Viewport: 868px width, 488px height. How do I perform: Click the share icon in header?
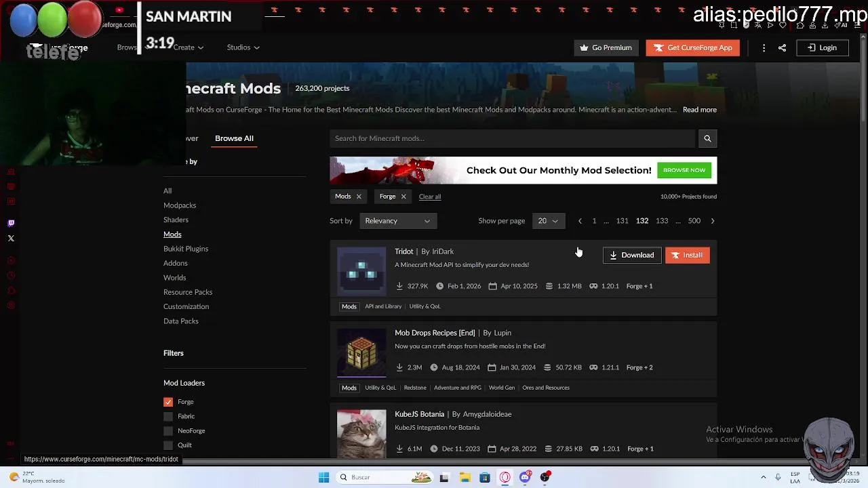[x=782, y=47]
